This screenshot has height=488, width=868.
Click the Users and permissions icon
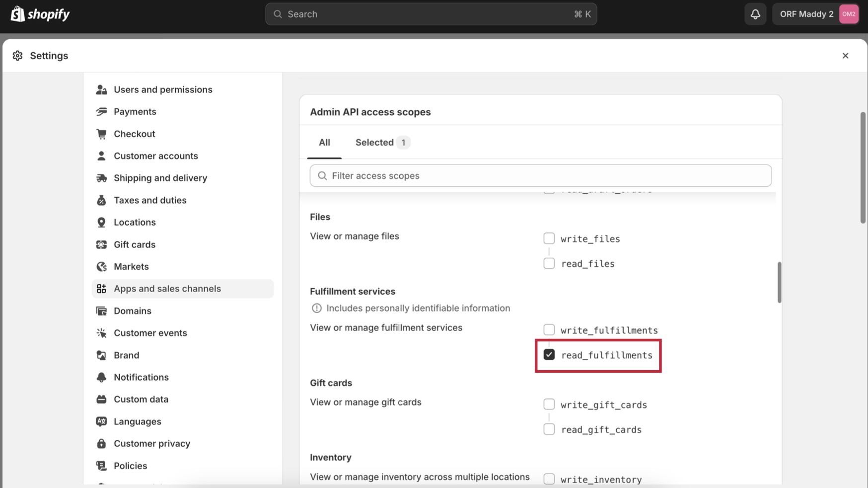[101, 89]
